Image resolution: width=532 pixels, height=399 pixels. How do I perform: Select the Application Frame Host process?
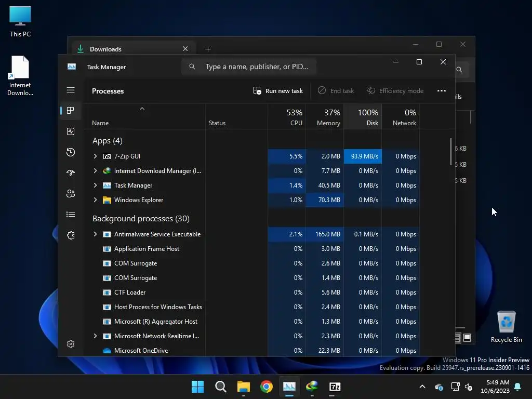click(x=251, y=249)
